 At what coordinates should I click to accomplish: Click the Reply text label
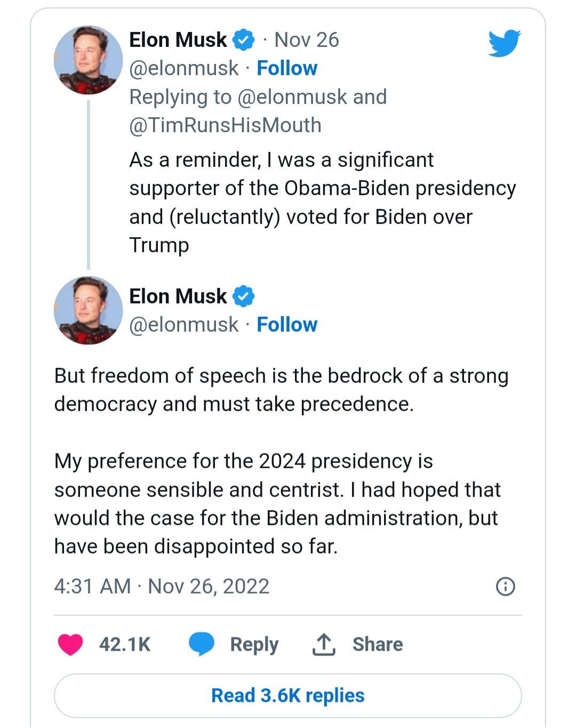254,644
